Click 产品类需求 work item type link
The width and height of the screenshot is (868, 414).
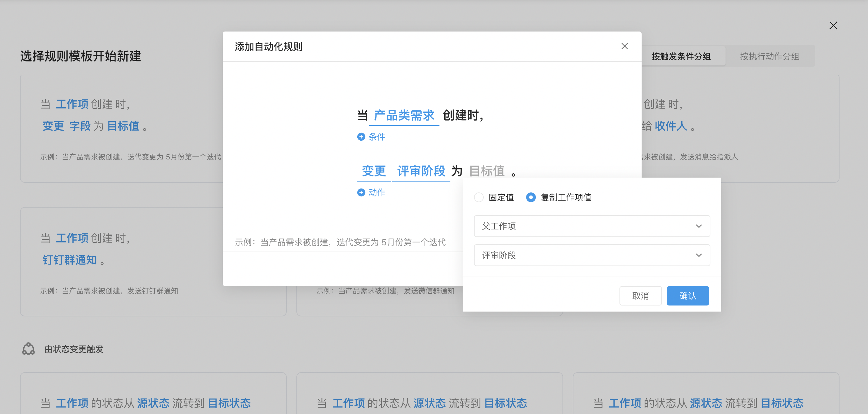(x=404, y=115)
